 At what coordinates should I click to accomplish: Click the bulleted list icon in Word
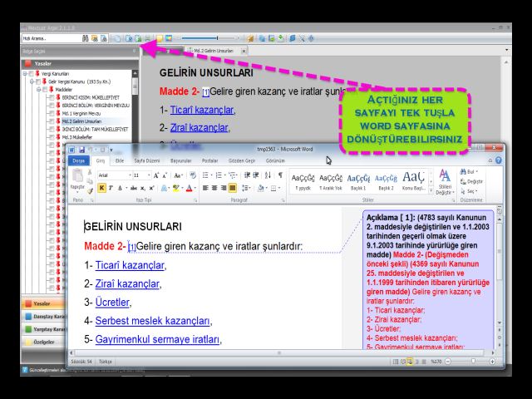205,175
